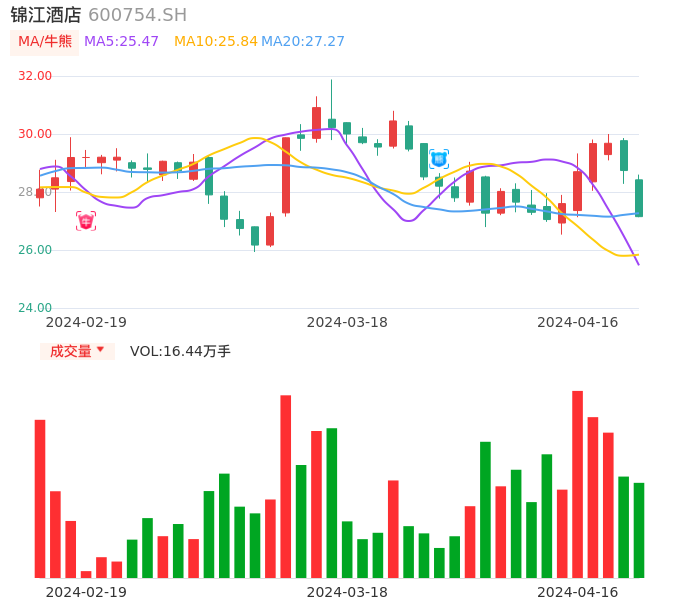Select the rightmost green volume bar
This screenshot has width=686, height=606.
639,530
